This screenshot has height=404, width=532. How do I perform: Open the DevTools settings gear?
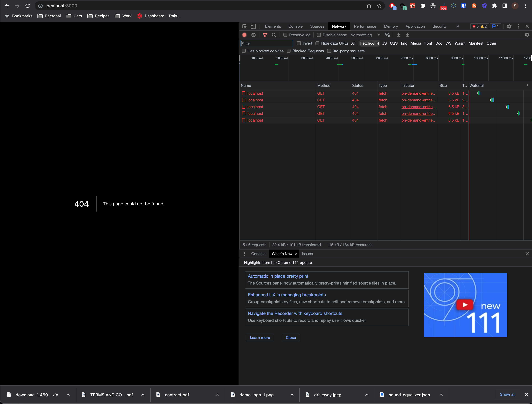coord(509,26)
